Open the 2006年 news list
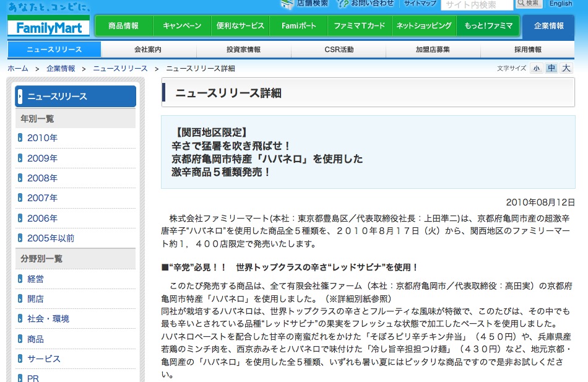This screenshot has height=382, width=588. [42, 219]
